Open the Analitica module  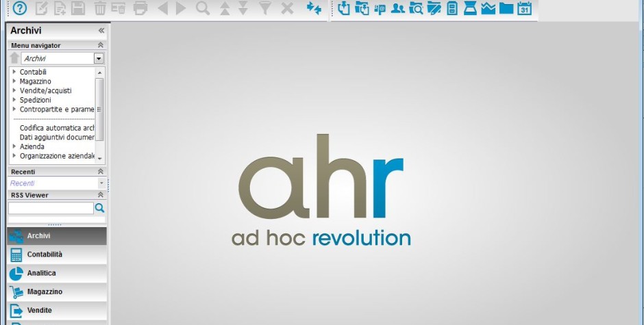pyautogui.click(x=57, y=273)
